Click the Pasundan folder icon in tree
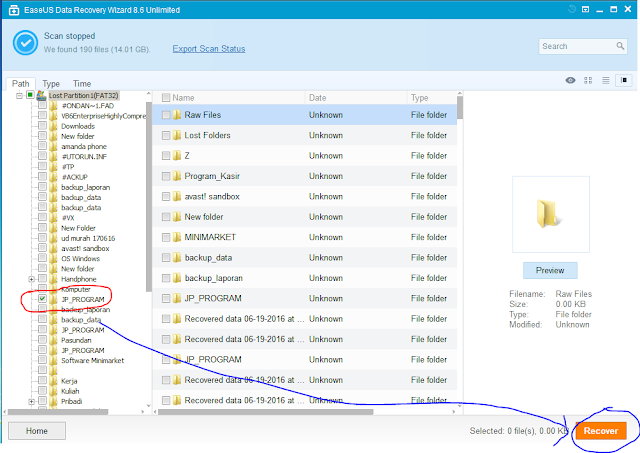The image size is (640, 453). [53, 340]
